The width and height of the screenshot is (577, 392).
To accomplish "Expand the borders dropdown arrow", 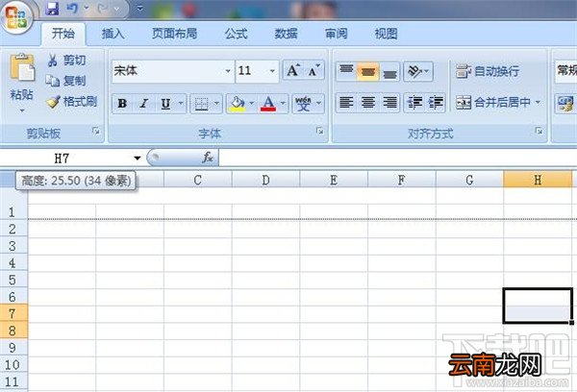I will [x=216, y=104].
